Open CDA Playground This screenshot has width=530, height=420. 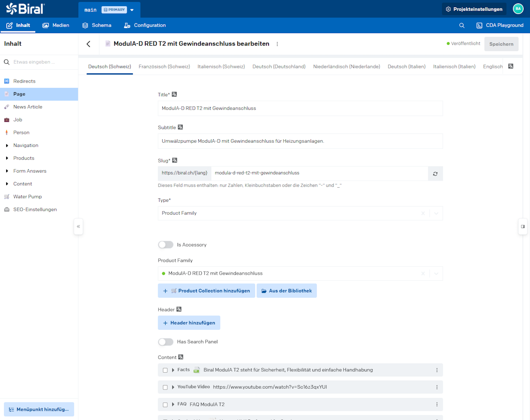click(500, 26)
